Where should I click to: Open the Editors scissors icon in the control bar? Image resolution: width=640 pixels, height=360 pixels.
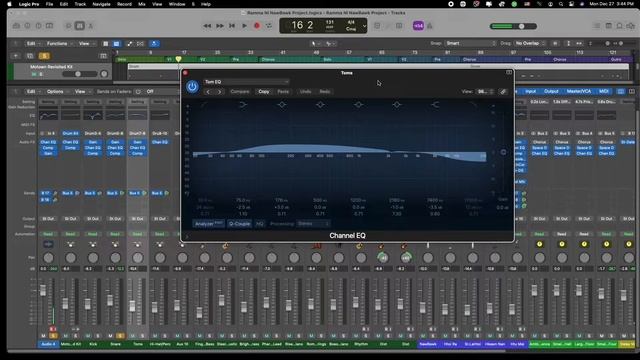(91, 26)
